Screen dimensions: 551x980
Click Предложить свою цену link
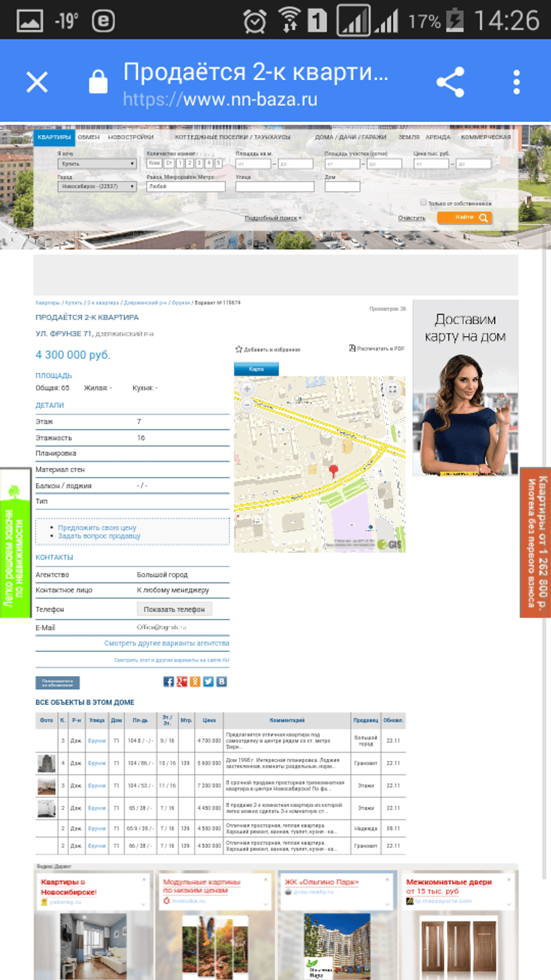[x=97, y=528]
